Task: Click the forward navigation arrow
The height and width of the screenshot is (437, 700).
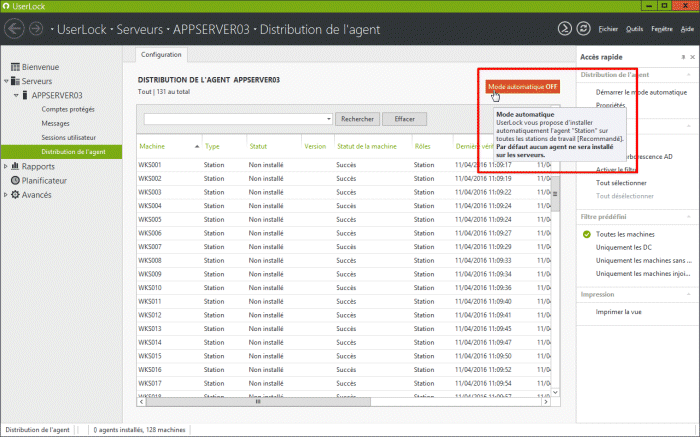Action: point(36,29)
